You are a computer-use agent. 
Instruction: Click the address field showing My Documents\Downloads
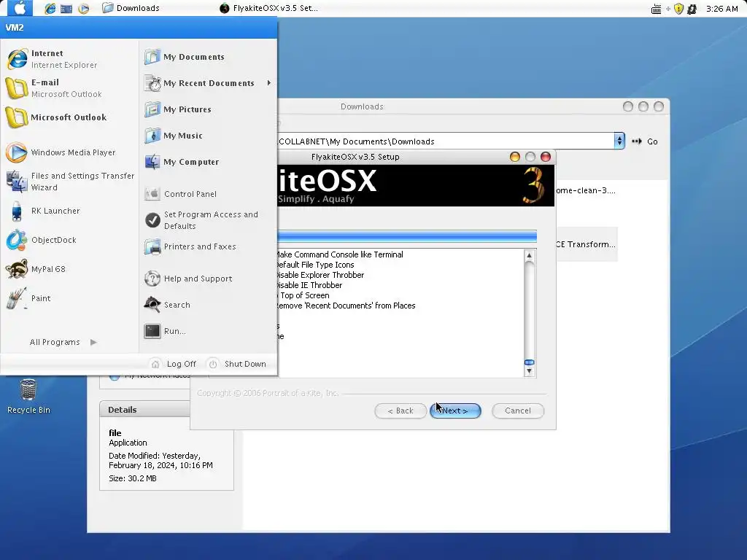point(446,141)
